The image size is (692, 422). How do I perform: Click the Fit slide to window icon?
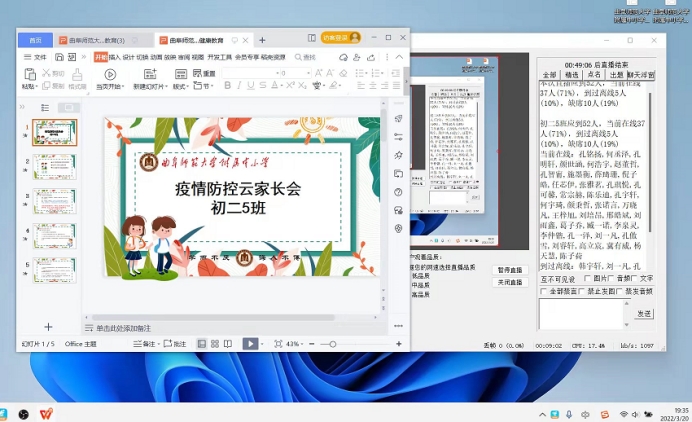click(x=278, y=344)
